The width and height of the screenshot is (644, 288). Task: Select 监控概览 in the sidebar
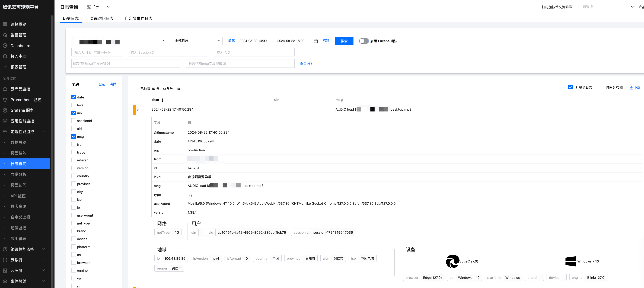tap(18, 24)
